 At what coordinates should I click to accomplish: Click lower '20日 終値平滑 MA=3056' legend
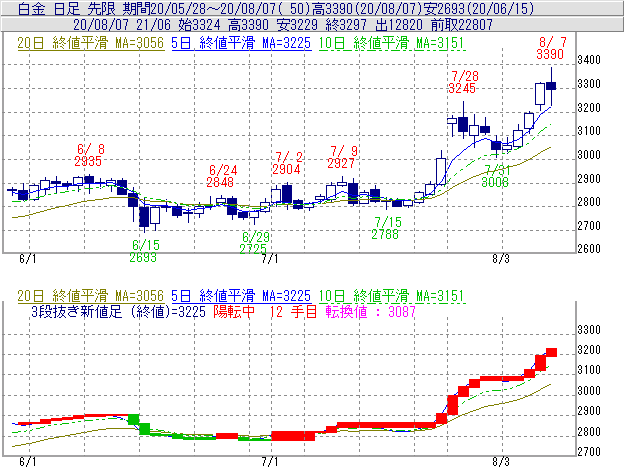tap(90, 296)
